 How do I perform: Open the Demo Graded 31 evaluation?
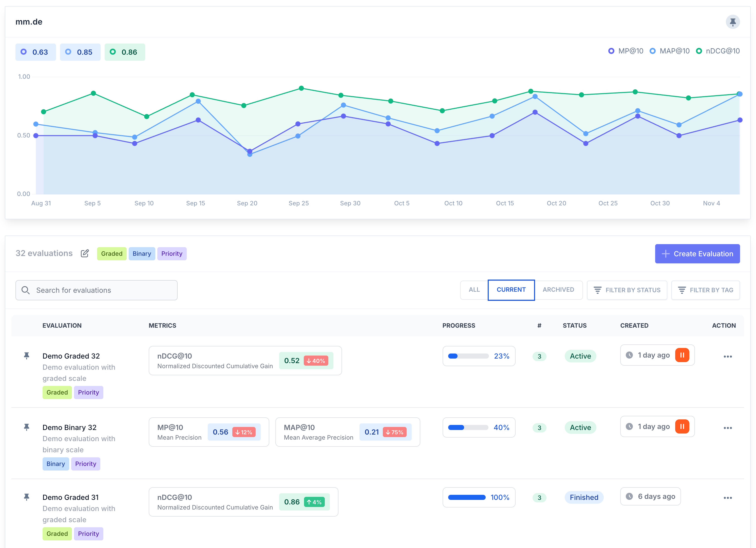pos(70,497)
